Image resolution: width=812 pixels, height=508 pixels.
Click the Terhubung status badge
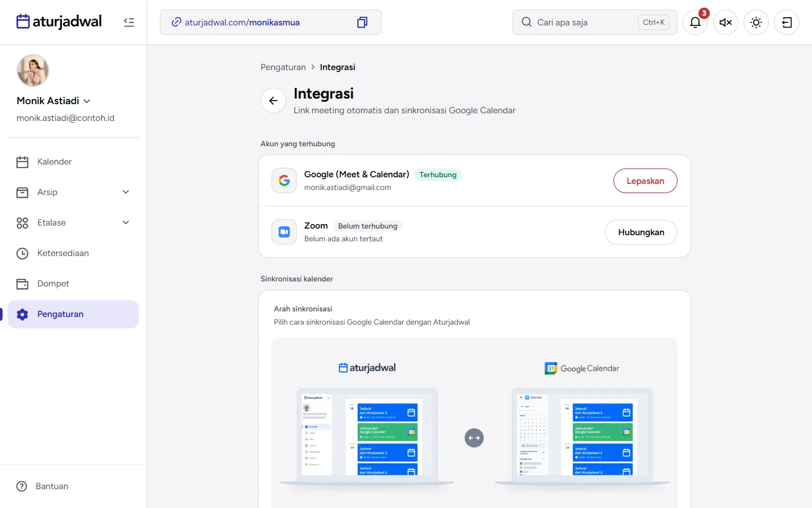point(438,175)
